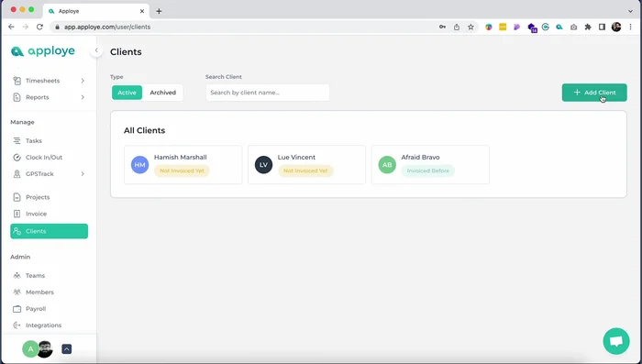The height and width of the screenshot is (364, 642).
Task: Expand the Timesheets submenu arrow
Action: 83,81
